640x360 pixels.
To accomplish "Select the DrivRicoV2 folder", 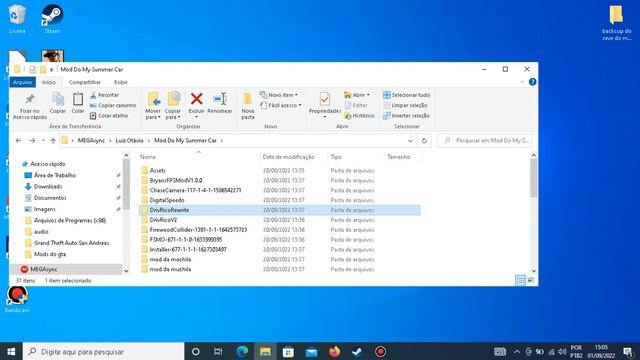I will [x=163, y=220].
